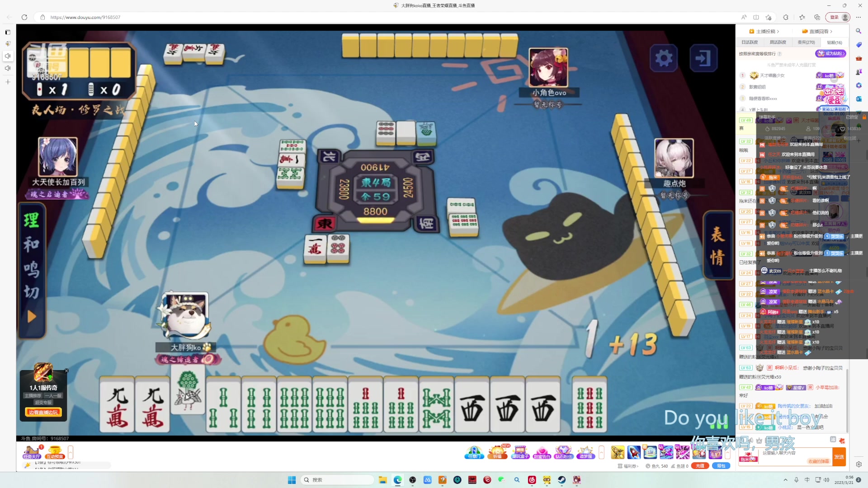This screenshot has height=488, width=868.
Task: Open the 潮玩盒子 icon
Action: pos(520,452)
